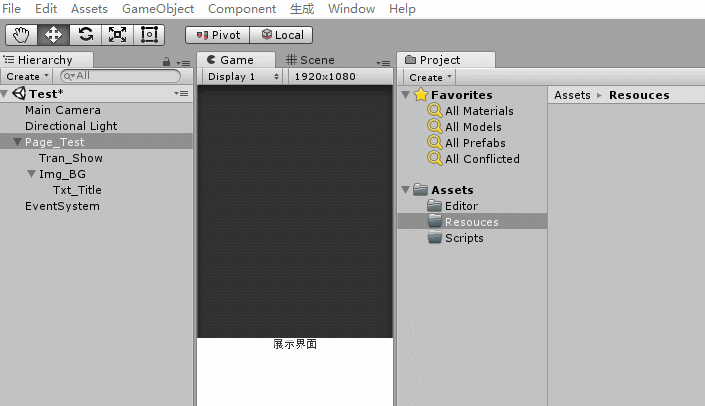This screenshot has height=406, width=705.
Task: Open the Hierarchy panel options menu
Action: [183, 63]
